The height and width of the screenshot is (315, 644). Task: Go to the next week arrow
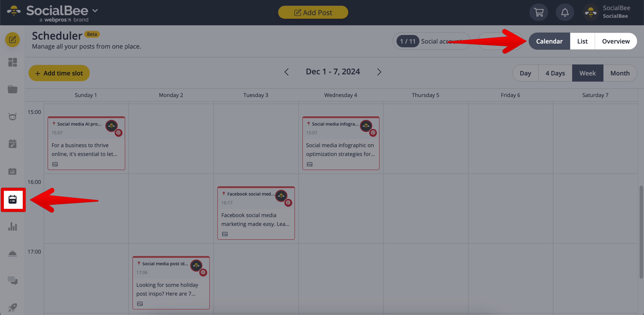pos(379,72)
